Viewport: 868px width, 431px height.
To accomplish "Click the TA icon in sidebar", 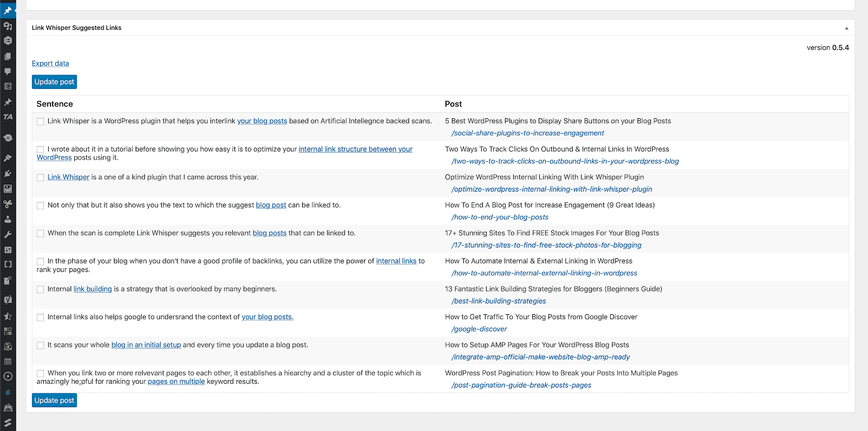I will coord(8,117).
